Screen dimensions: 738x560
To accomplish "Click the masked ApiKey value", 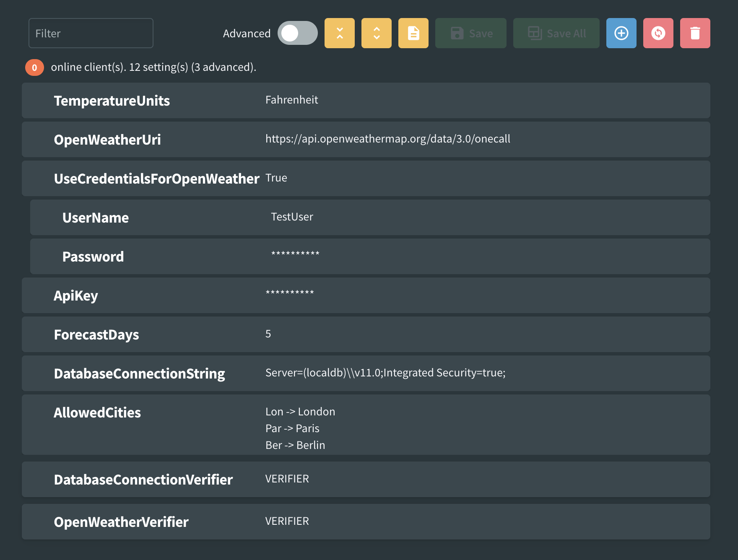I will point(290,293).
